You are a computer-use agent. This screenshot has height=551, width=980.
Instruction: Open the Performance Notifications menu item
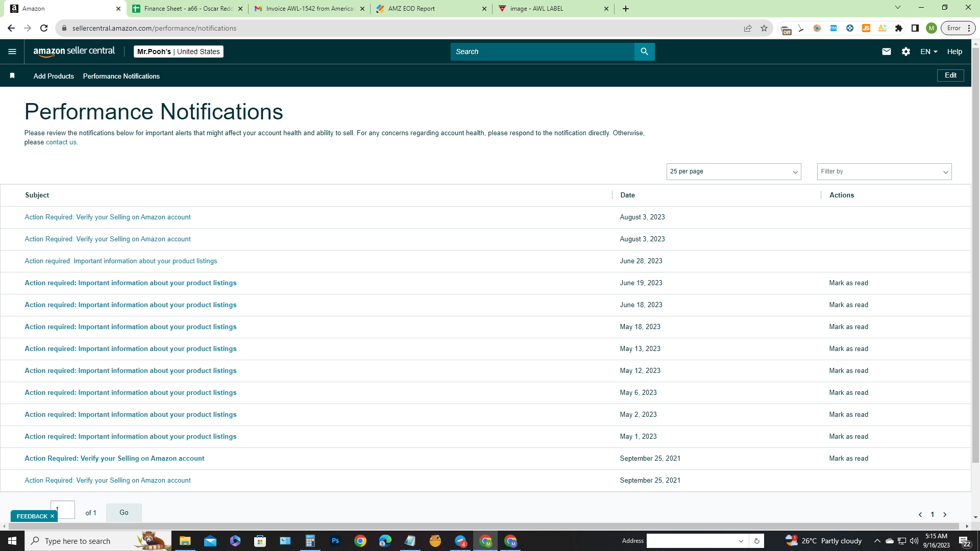(x=121, y=76)
